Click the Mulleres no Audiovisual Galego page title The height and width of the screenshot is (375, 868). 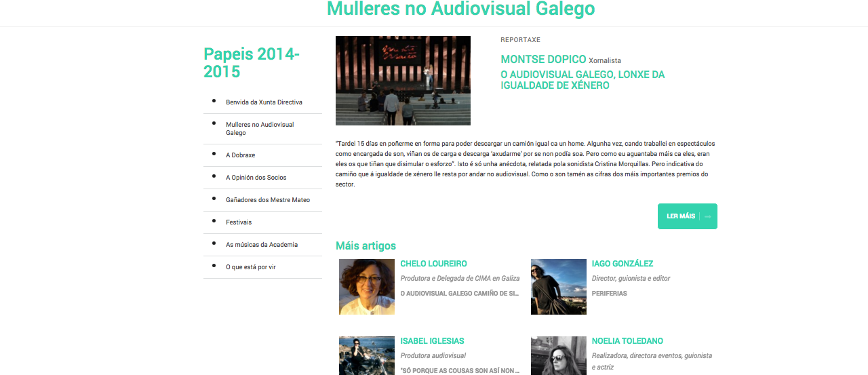point(461,9)
